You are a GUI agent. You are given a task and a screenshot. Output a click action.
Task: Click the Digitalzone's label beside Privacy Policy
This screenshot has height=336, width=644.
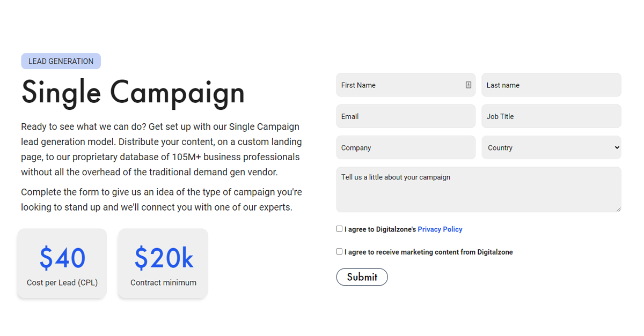coord(379,229)
